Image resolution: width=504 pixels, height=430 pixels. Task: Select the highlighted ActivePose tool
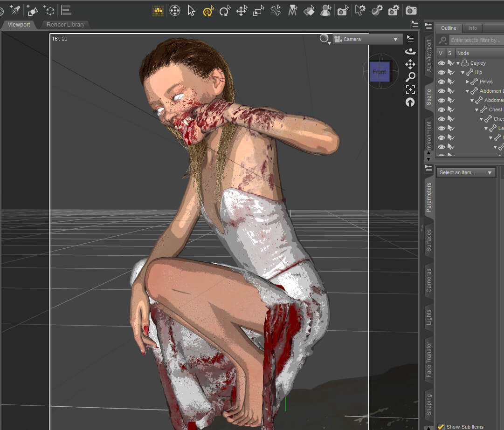pos(208,11)
